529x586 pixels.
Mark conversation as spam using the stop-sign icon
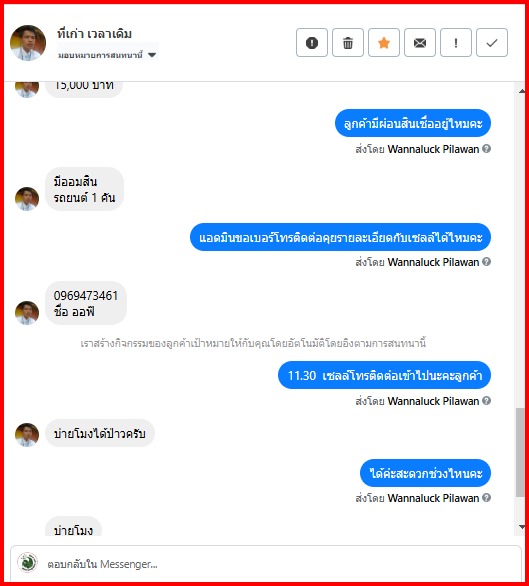pos(312,43)
